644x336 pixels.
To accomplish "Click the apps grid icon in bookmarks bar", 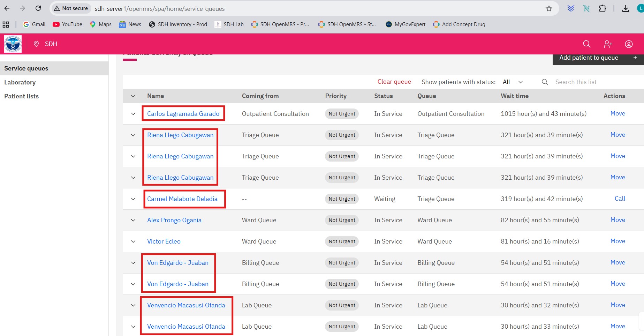I will click(x=6, y=24).
